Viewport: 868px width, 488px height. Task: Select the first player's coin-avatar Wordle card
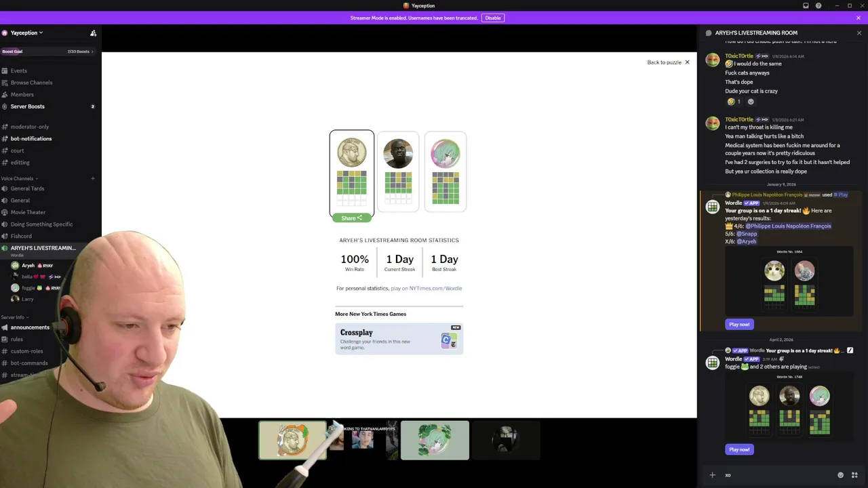351,173
